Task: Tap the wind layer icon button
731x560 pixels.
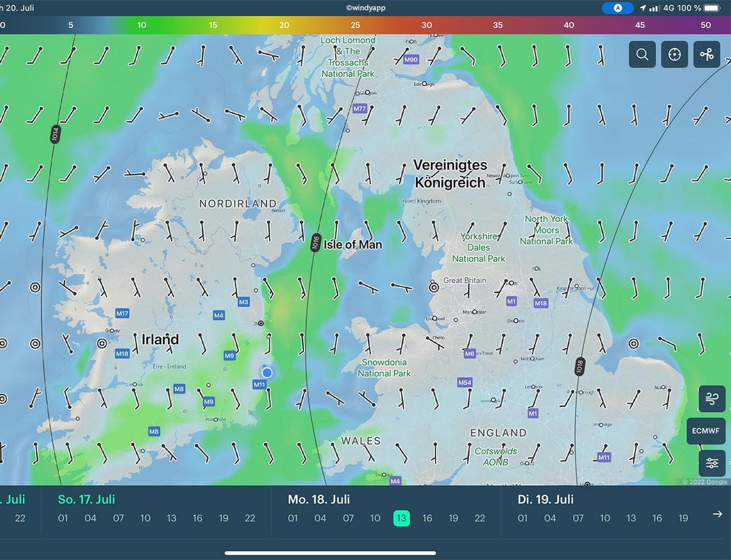Action: [x=712, y=399]
